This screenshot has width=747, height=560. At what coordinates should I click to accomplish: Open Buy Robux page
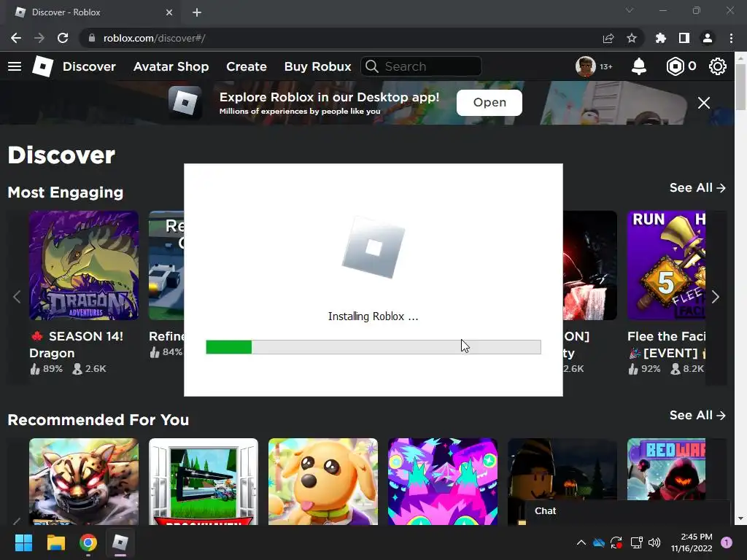(318, 66)
